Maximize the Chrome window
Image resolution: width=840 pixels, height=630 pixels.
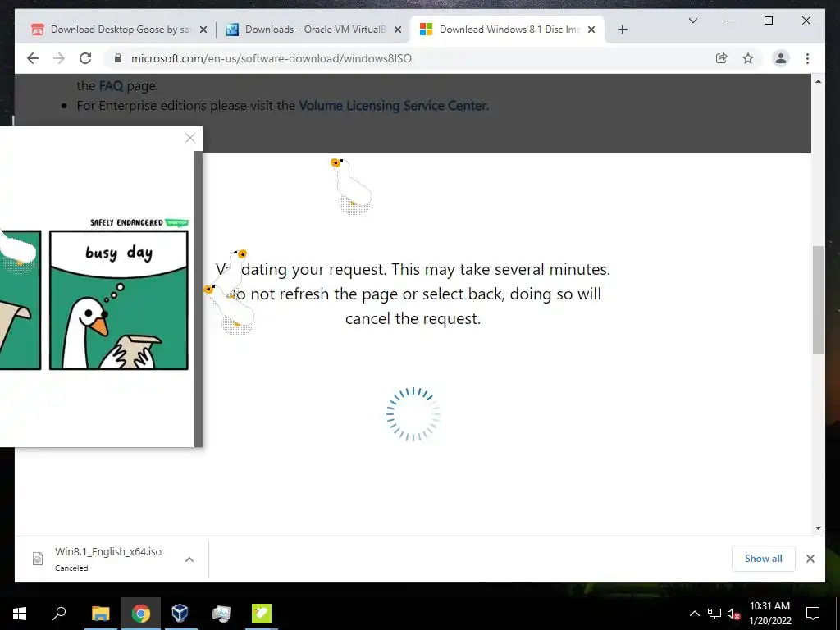coord(768,21)
